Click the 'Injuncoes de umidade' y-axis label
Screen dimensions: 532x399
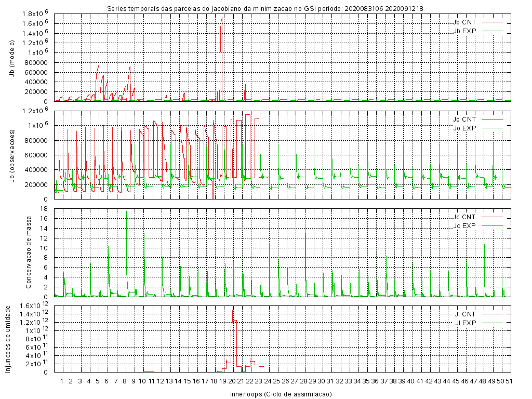click(8, 339)
